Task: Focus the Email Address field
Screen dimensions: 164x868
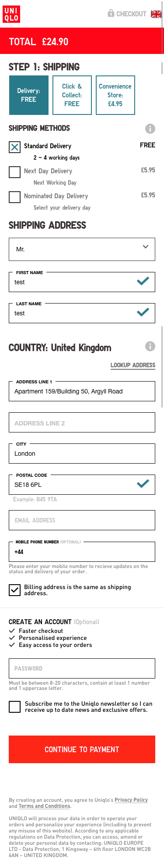Action: 82,520
